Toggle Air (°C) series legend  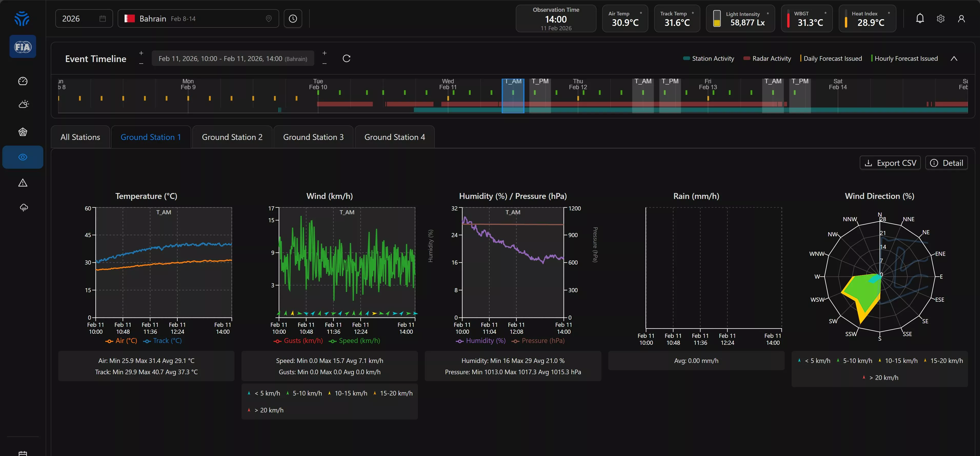[x=121, y=341]
